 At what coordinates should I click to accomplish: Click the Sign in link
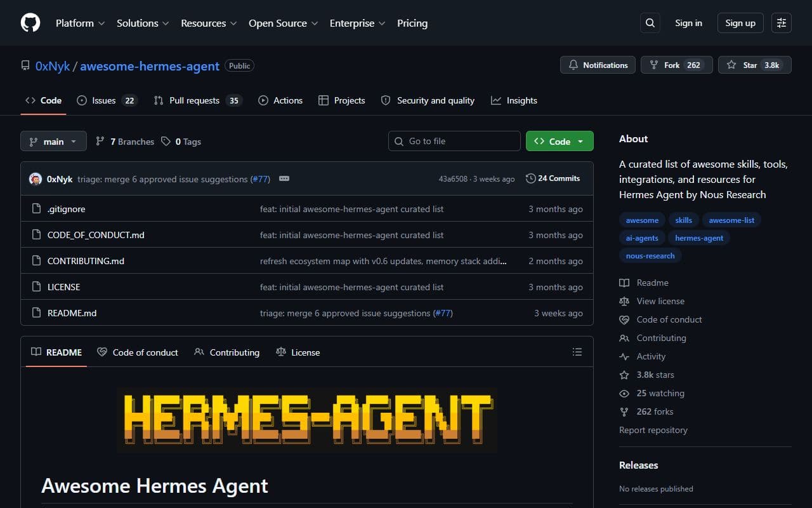pos(688,23)
